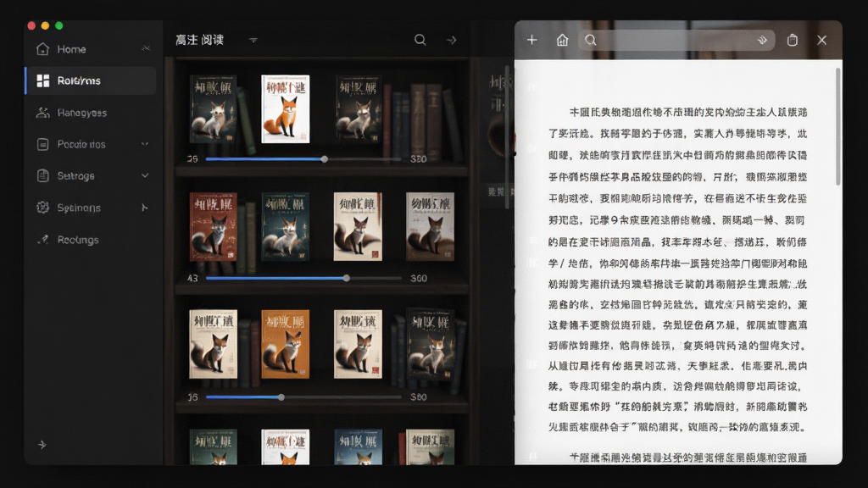Click the rocket icon beside Reolings
868x488 pixels.
(42, 240)
